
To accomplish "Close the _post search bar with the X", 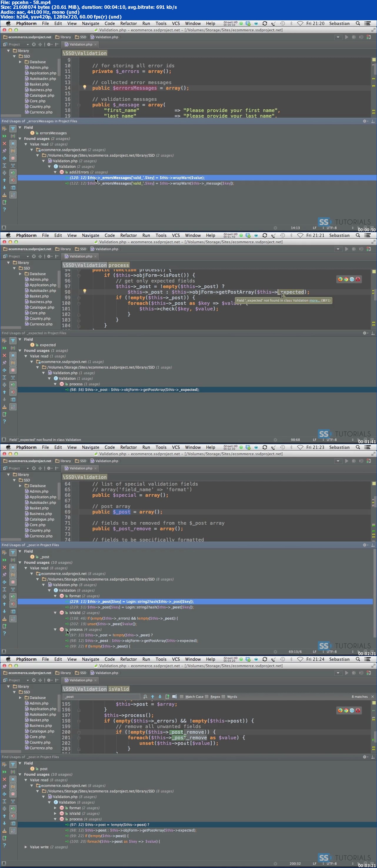I will point(373,697).
